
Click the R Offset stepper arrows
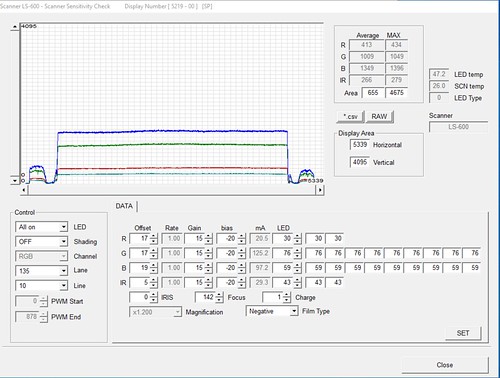coord(153,239)
